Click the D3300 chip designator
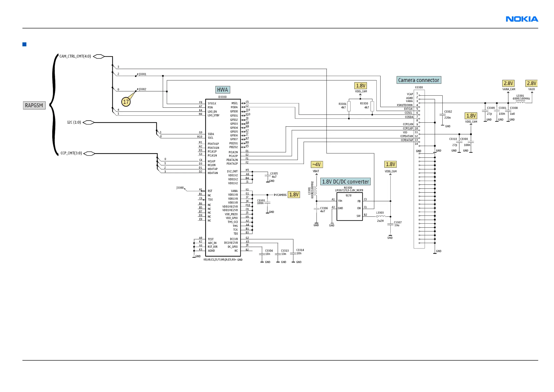Screen dimensions: 554x392 pyautogui.click(x=222, y=97)
